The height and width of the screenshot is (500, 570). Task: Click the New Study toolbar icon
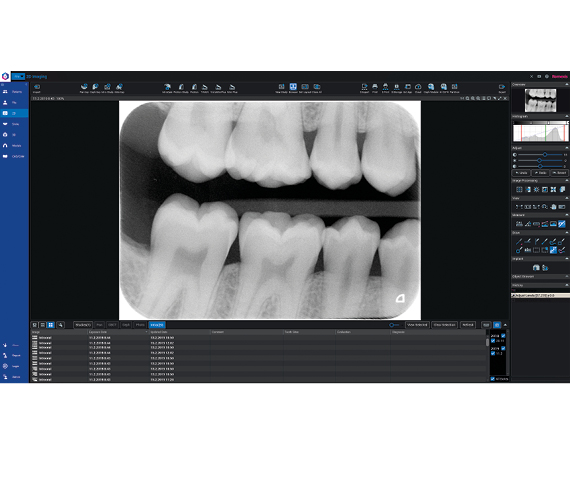click(x=281, y=87)
